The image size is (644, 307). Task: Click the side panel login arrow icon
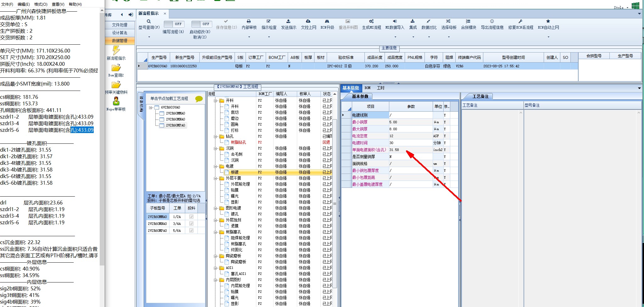coord(131,15)
